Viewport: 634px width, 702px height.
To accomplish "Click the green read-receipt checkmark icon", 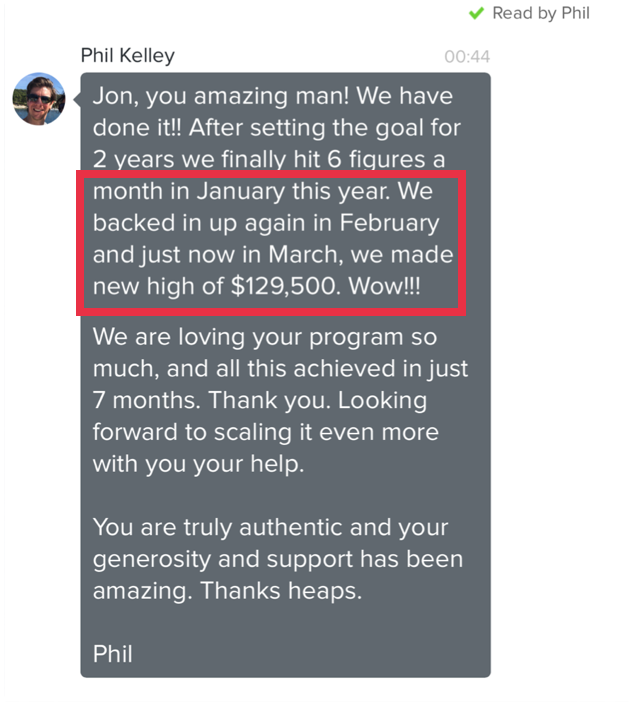I will (476, 13).
